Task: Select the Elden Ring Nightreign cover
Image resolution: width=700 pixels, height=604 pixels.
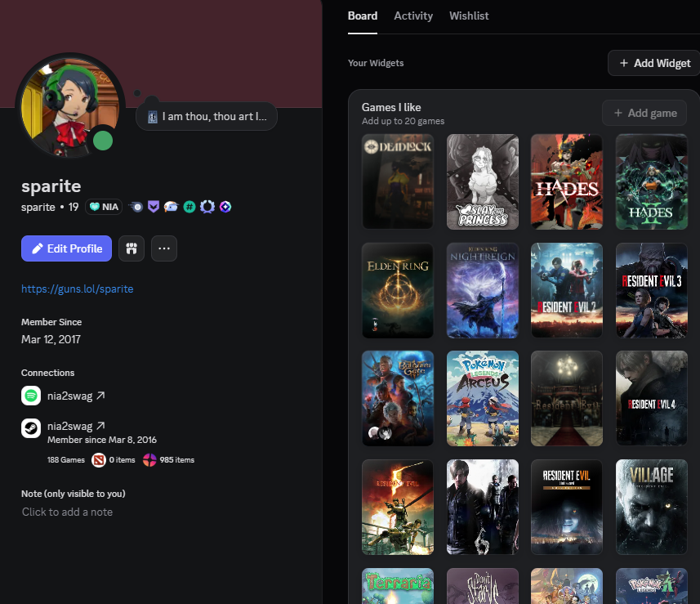Action: (x=483, y=290)
